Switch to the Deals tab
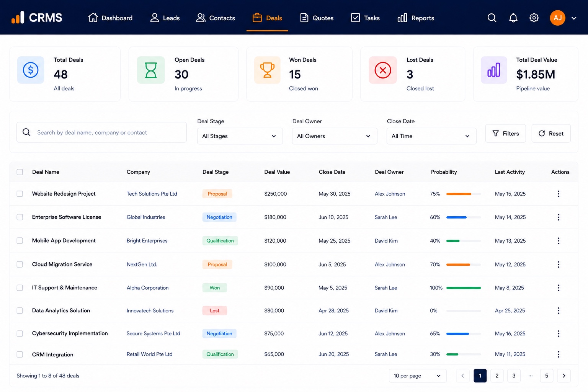This screenshot has height=392, width=588. [x=267, y=18]
